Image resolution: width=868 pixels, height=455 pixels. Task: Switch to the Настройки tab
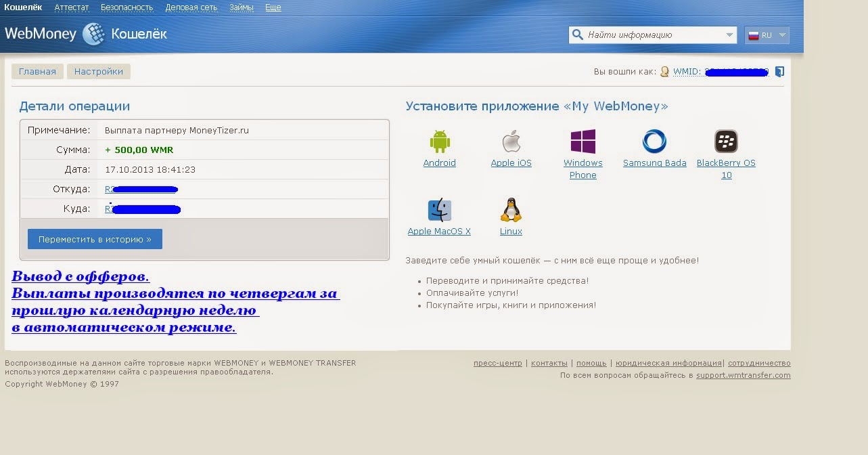99,71
